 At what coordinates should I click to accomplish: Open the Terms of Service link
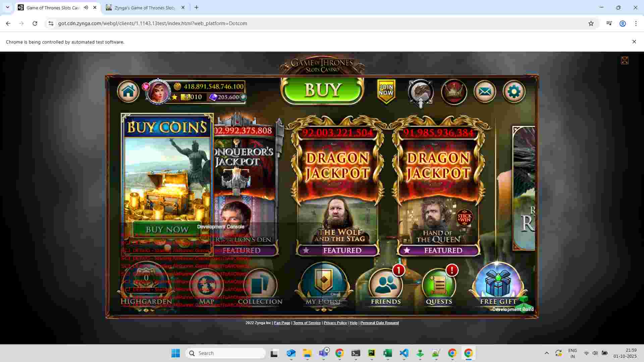pos(307,323)
